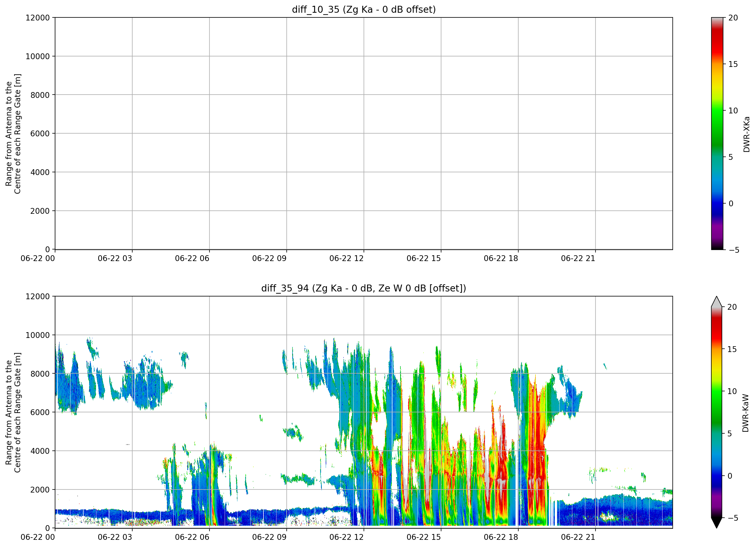Click the "5" tick on the DWR-XKa colorbar
Image resolution: width=756 pixels, height=547 pixels.
[x=731, y=157]
